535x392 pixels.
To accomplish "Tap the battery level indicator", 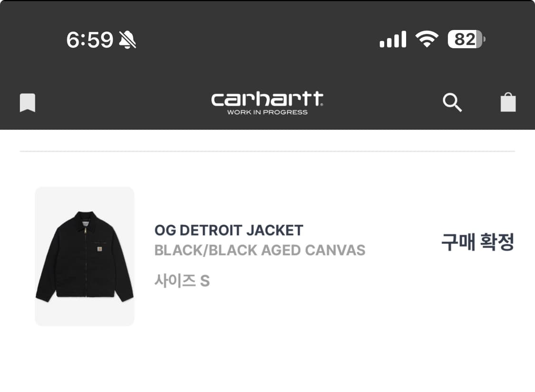I will 466,39.
